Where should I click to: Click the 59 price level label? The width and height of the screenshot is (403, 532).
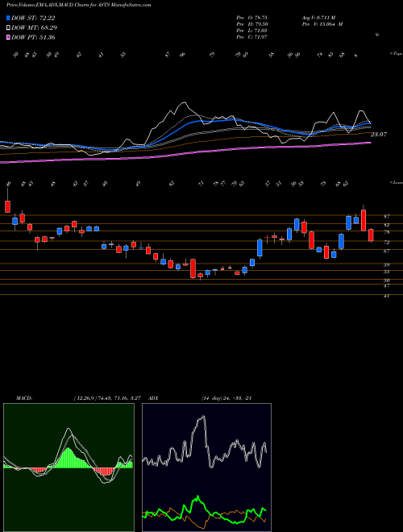click(x=386, y=264)
